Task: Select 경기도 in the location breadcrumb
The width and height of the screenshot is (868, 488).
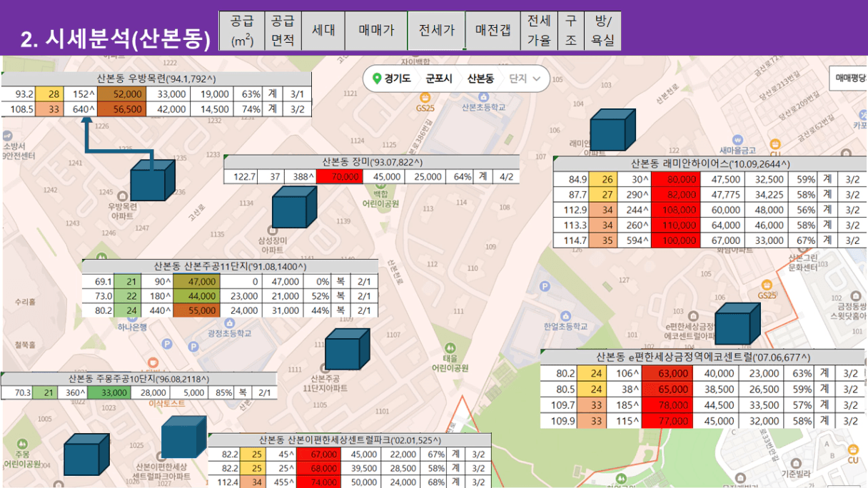Action: tap(397, 78)
